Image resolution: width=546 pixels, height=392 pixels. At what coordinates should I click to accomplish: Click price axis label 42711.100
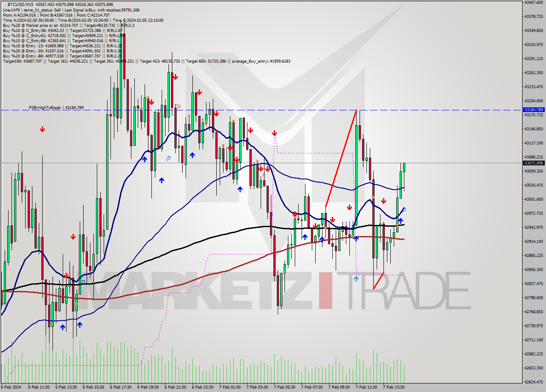[x=534, y=340]
